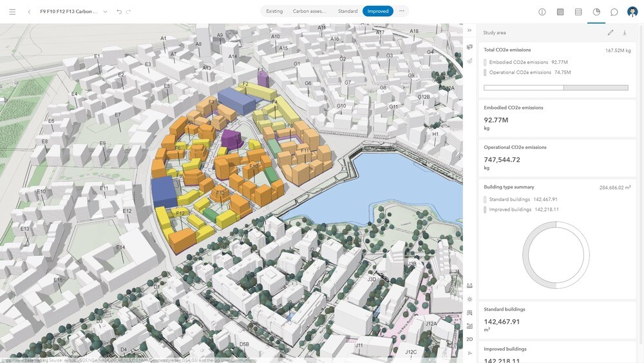Open the information panel icon
The height and width of the screenshot is (363, 644).
click(542, 12)
